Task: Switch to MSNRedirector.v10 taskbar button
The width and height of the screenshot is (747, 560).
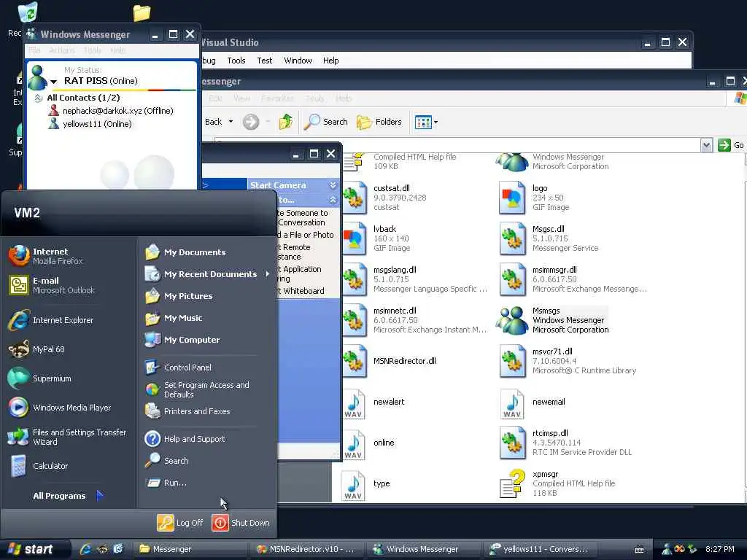Action: [x=307, y=549]
